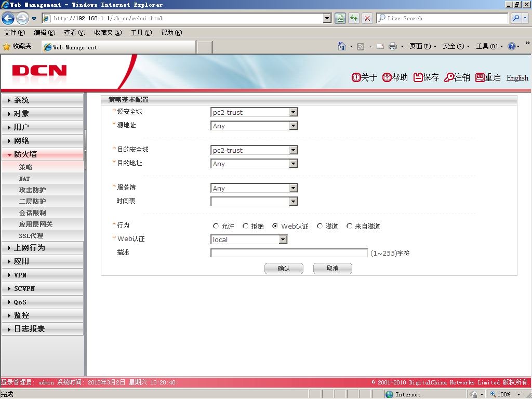Switch language via English link
532x399 pixels.
click(x=517, y=78)
